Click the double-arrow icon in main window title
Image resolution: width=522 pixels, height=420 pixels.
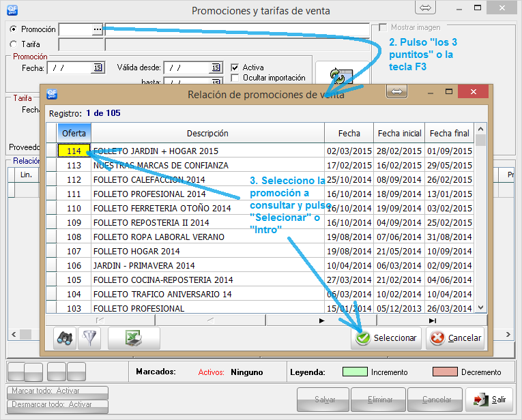tap(426, 7)
